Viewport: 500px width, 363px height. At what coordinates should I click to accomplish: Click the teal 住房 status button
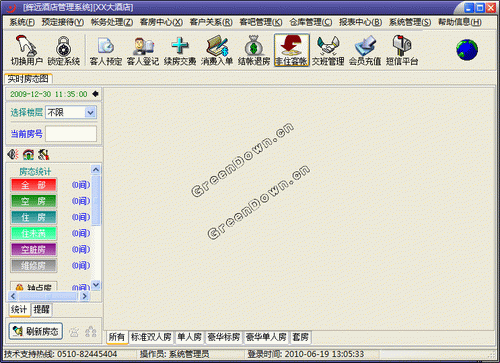[34, 217]
